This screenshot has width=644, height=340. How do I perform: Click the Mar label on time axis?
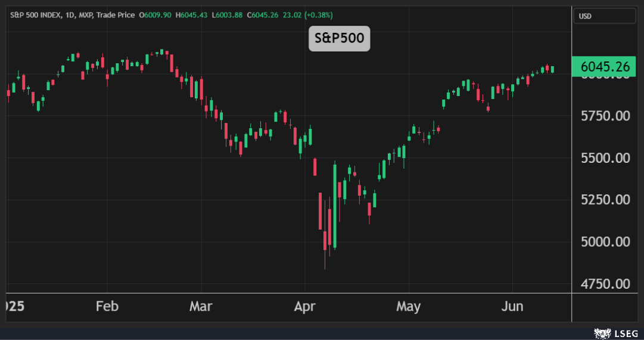point(201,307)
